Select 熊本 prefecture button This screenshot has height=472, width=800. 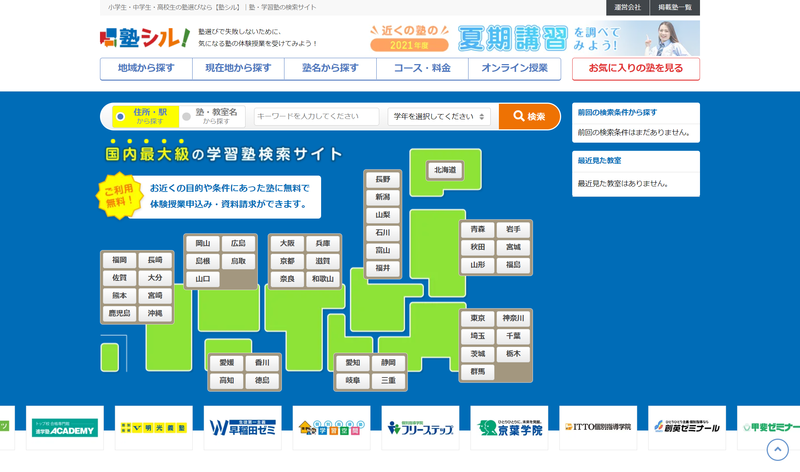pos(119,295)
